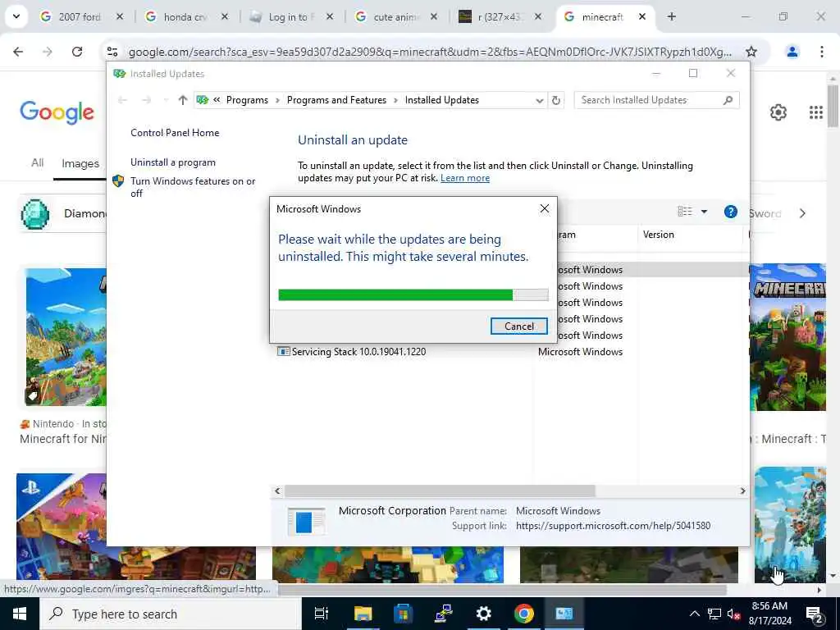Screen dimensions: 840x630
Task: Open Microsoft Store from the taskbar
Action: (403, 614)
